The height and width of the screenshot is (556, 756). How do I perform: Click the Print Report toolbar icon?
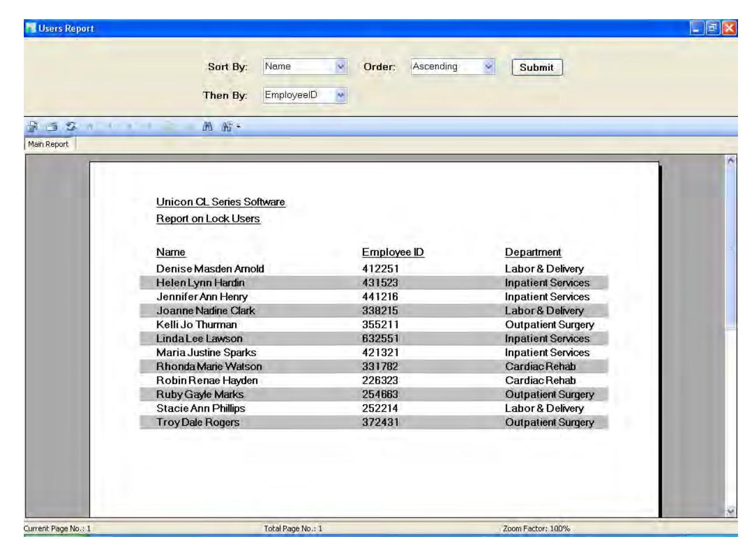click(x=52, y=126)
